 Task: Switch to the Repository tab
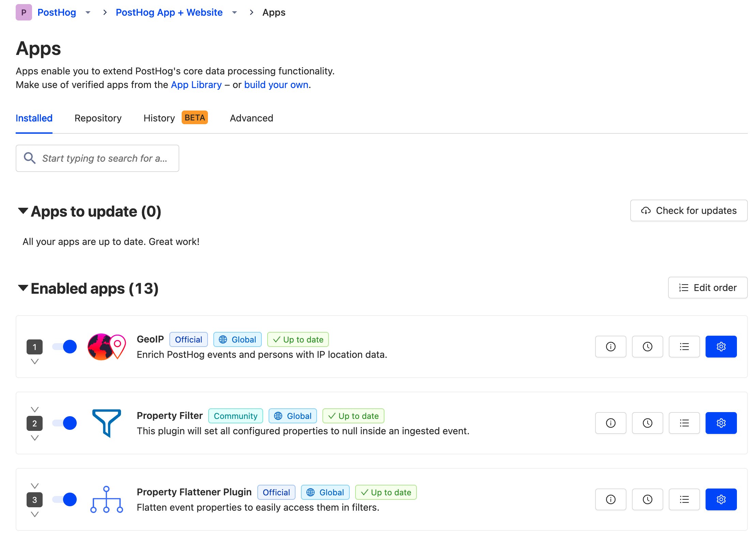pos(98,117)
